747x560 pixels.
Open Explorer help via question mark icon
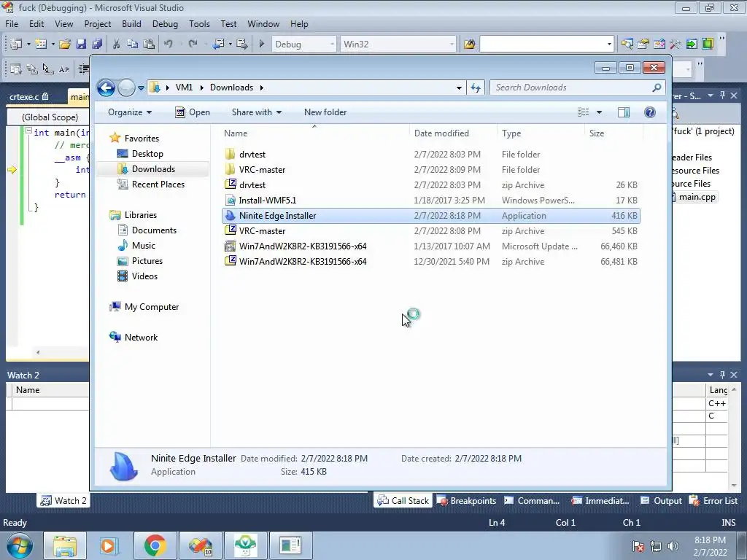click(x=649, y=112)
